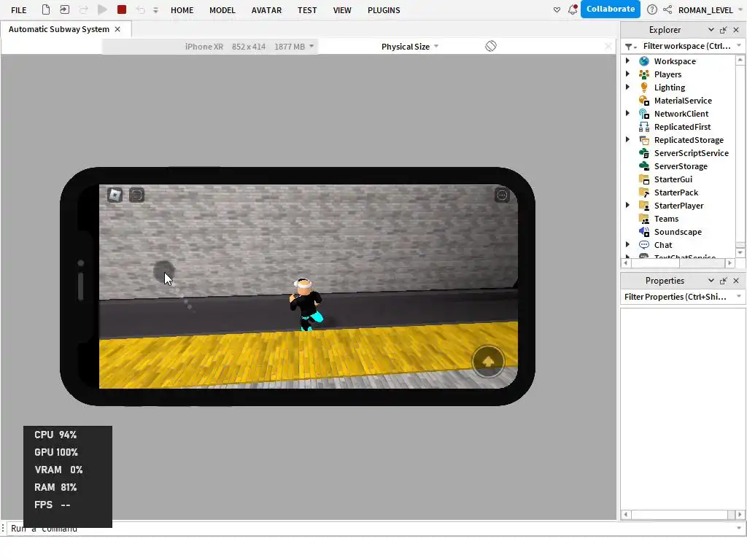Expand the Workspace tree node
Screen dimensions: 747x560
pyautogui.click(x=627, y=61)
